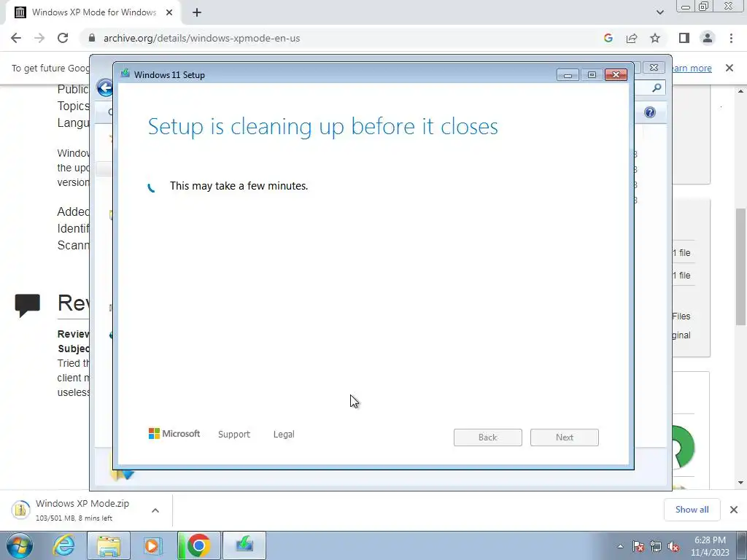
Task: Open the Learn more link
Action: [692, 68]
